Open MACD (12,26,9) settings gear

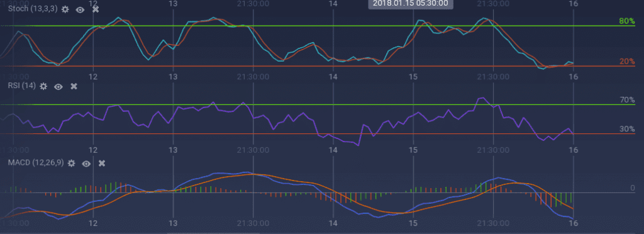[72, 163]
